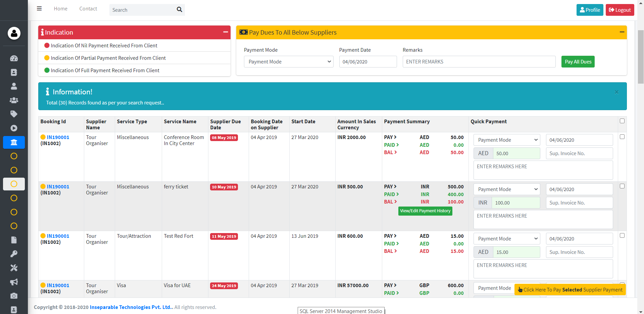
Task: Collapse the Indication panel minus icon
Action: pos(226,32)
